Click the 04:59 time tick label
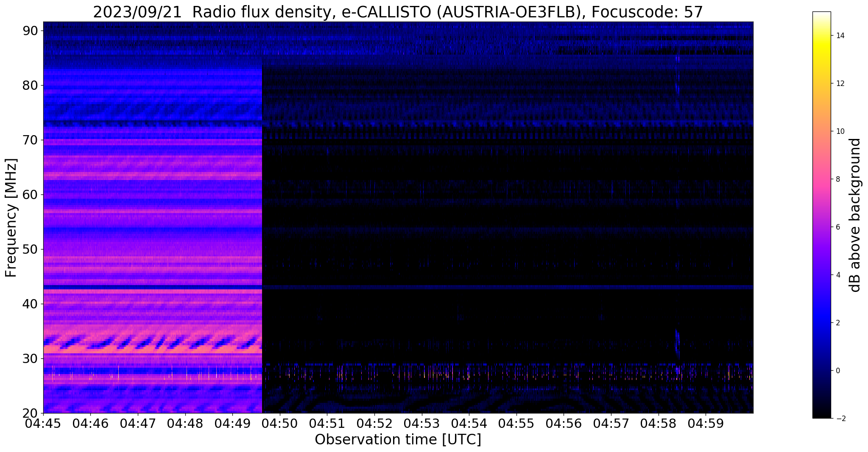868x452 pixels. [706, 423]
